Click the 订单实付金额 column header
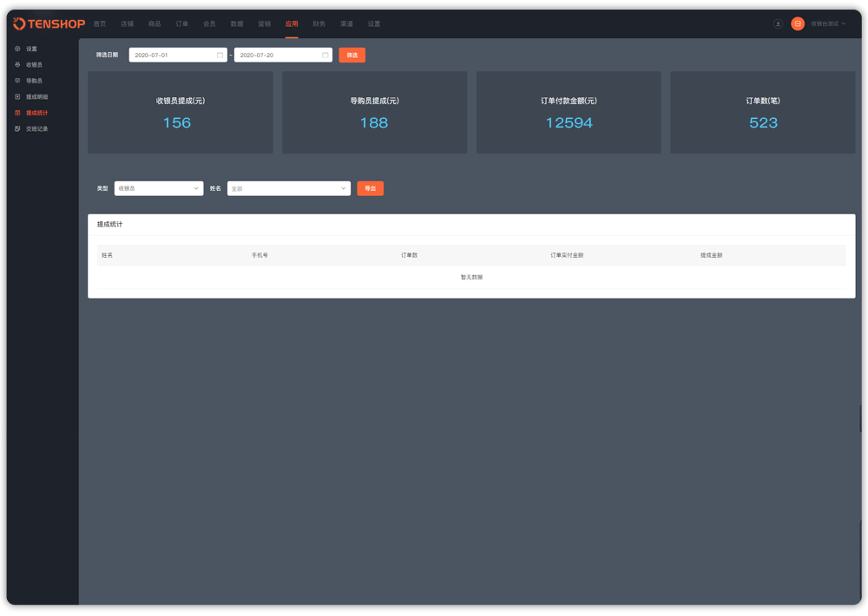Viewport: 868px width, 616px height. click(567, 255)
